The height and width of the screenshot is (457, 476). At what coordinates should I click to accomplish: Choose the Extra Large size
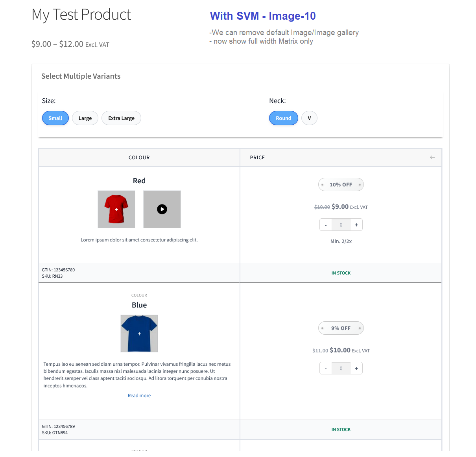(121, 118)
